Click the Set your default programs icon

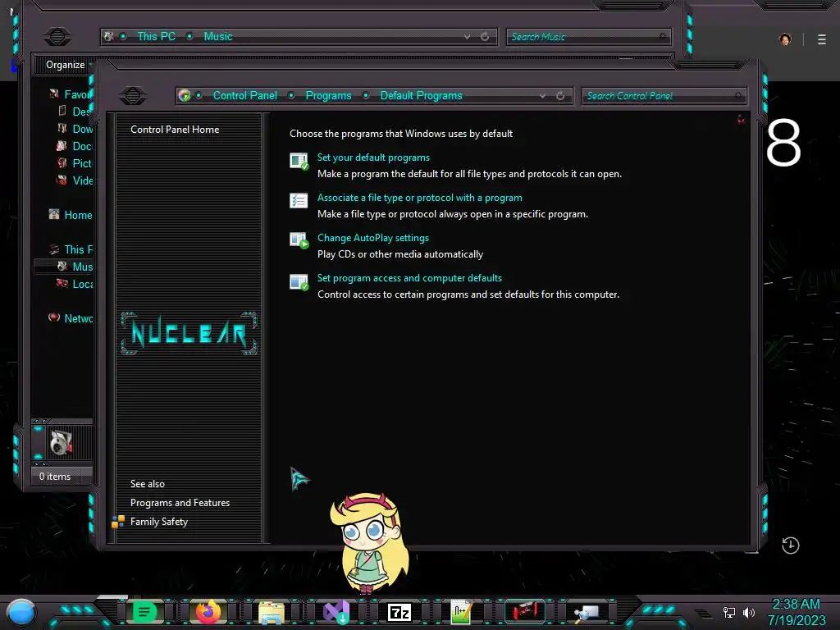pyautogui.click(x=299, y=161)
